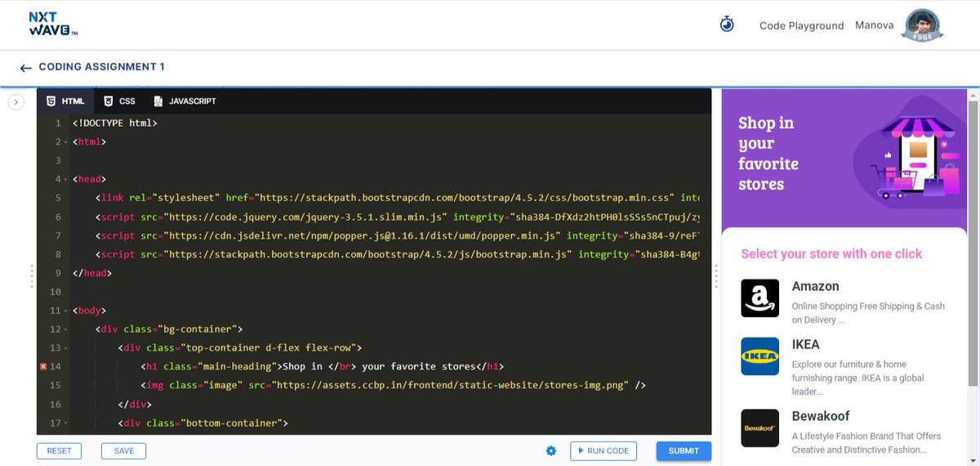
Task: Open editor settings gear icon
Action: tap(551, 450)
